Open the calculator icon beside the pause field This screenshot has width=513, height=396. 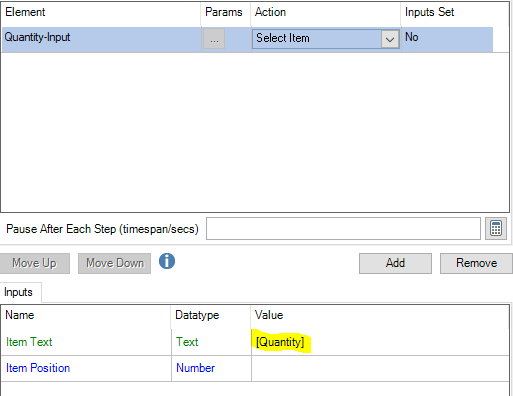tap(496, 229)
